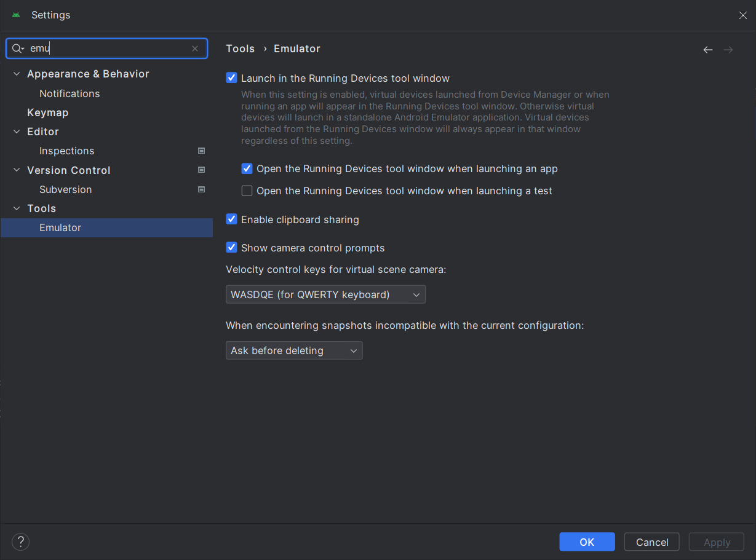Uncheck Enable clipboard sharing

click(232, 219)
